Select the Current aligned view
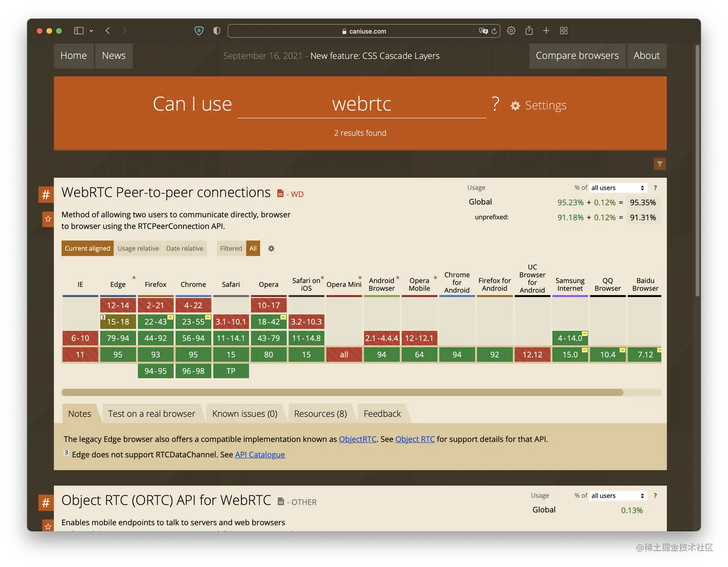Screen dimensions: 728x567 point(88,248)
